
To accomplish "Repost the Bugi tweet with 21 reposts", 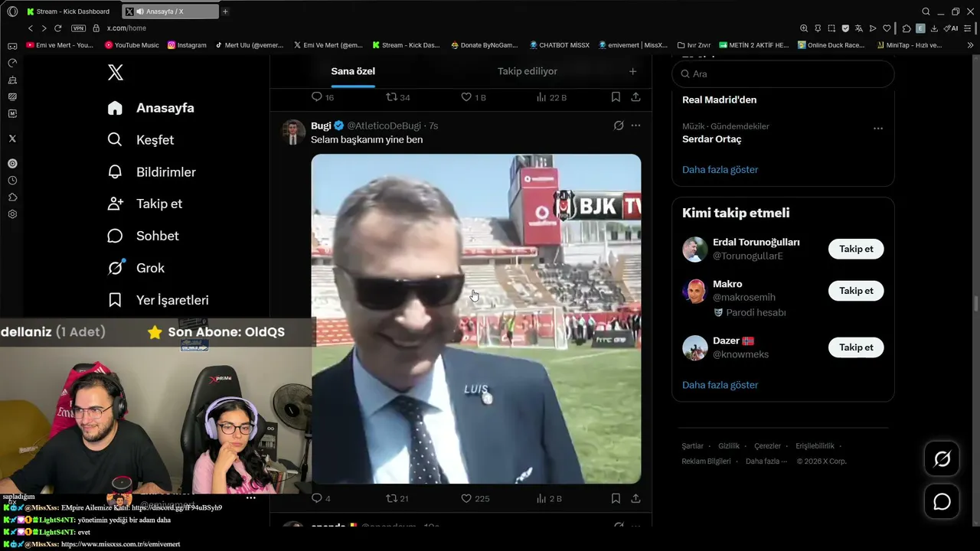I will (397, 498).
